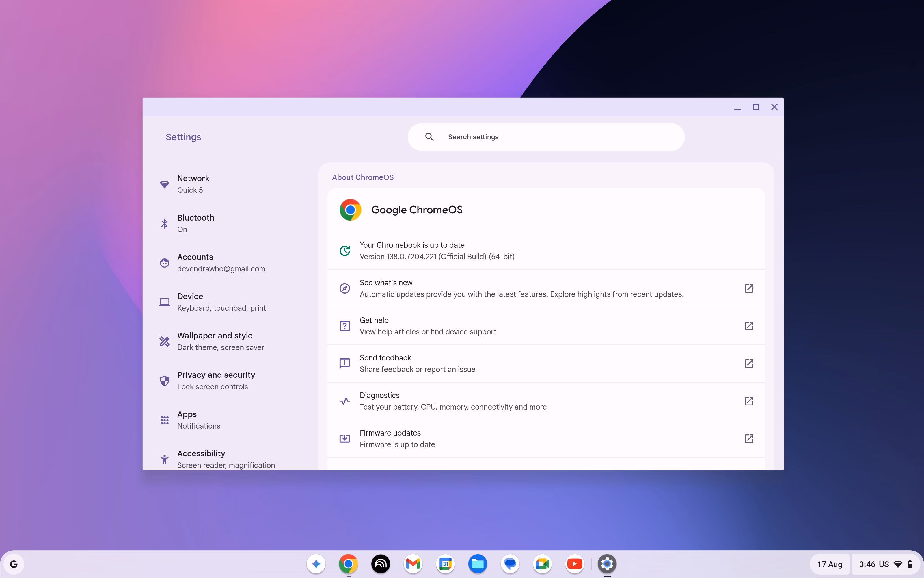Click the Diagnostics row title
Viewport: 924px width, 578px height.
[379, 395]
